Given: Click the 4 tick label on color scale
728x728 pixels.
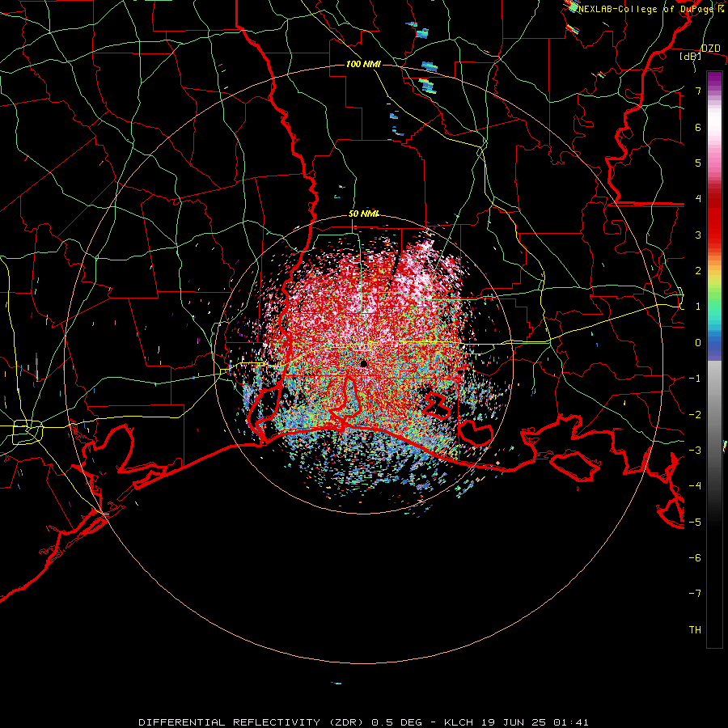Looking at the screenshot, I should (x=698, y=199).
